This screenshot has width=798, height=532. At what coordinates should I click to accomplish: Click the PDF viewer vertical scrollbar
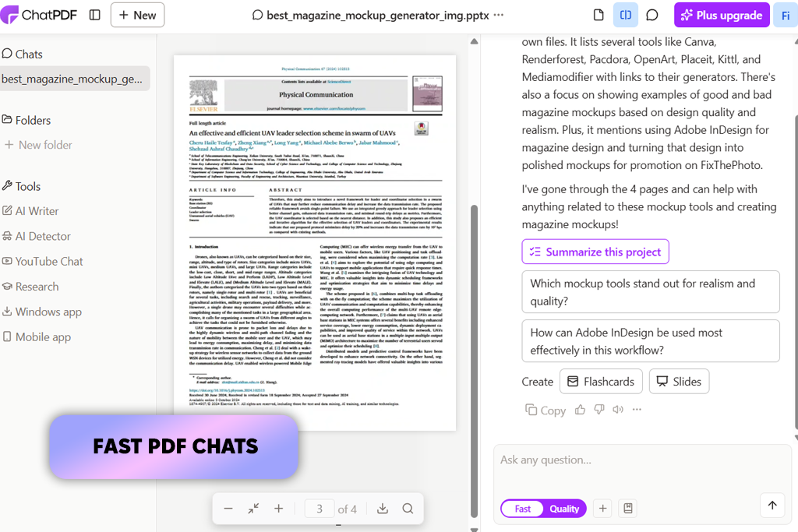coord(475,361)
